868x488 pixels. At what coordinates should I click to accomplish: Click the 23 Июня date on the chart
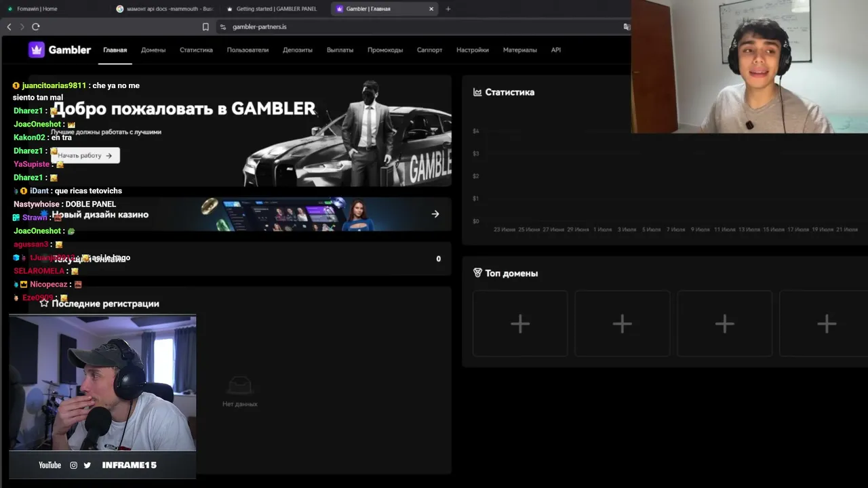coord(505,230)
